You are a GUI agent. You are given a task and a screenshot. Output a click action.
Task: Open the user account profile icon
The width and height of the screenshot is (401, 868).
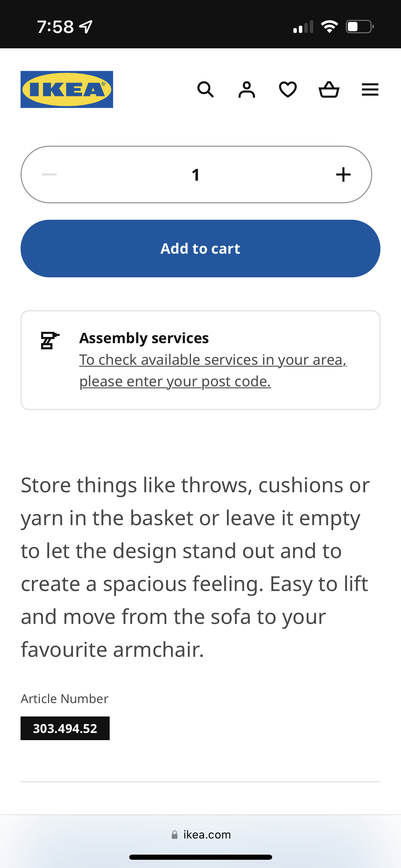[x=247, y=90]
